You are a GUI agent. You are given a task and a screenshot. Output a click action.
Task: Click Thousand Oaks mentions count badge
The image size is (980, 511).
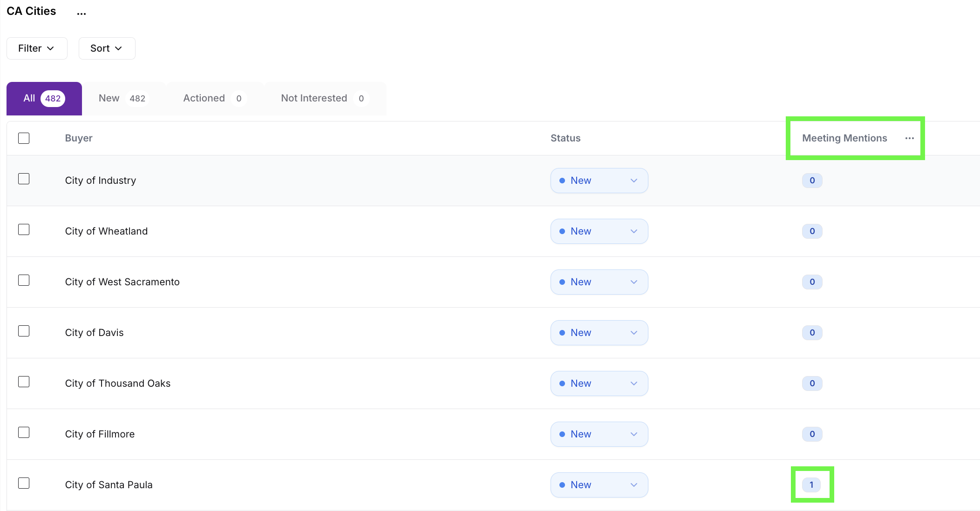click(812, 383)
